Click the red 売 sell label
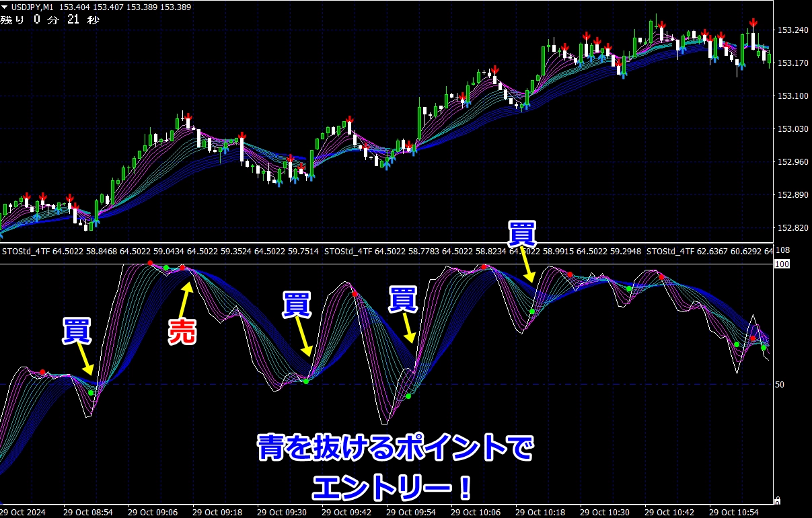The width and height of the screenshot is (812, 518). coord(182,332)
